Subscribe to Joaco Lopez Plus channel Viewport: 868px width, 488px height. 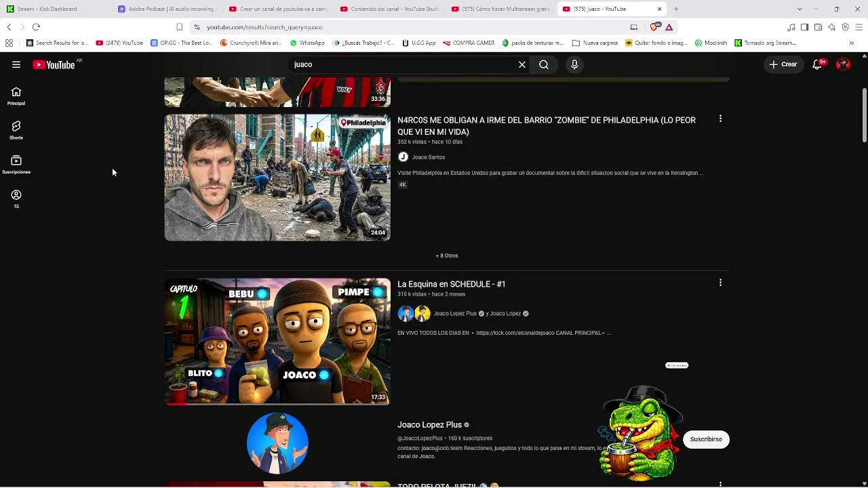pos(706,439)
